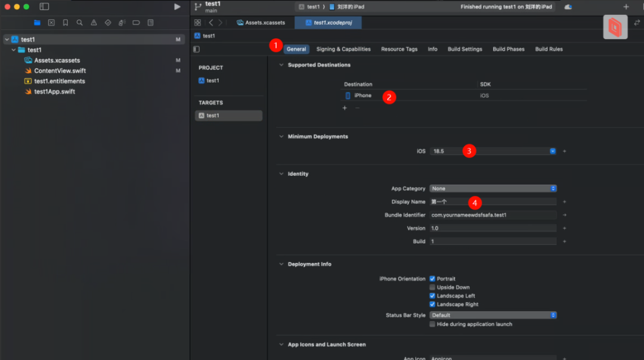Add a destination with the plus button
This screenshot has height=360, width=644.
click(x=345, y=108)
